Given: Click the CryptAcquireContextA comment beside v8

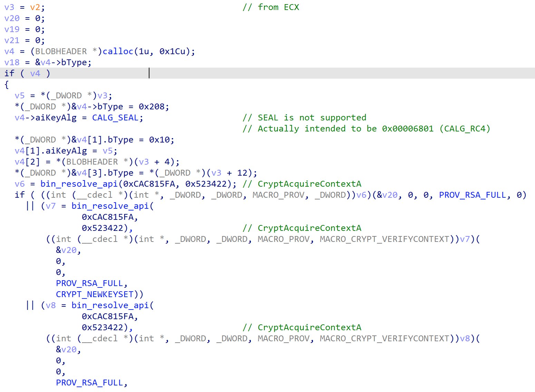Looking at the screenshot, I should tap(302, 327).
